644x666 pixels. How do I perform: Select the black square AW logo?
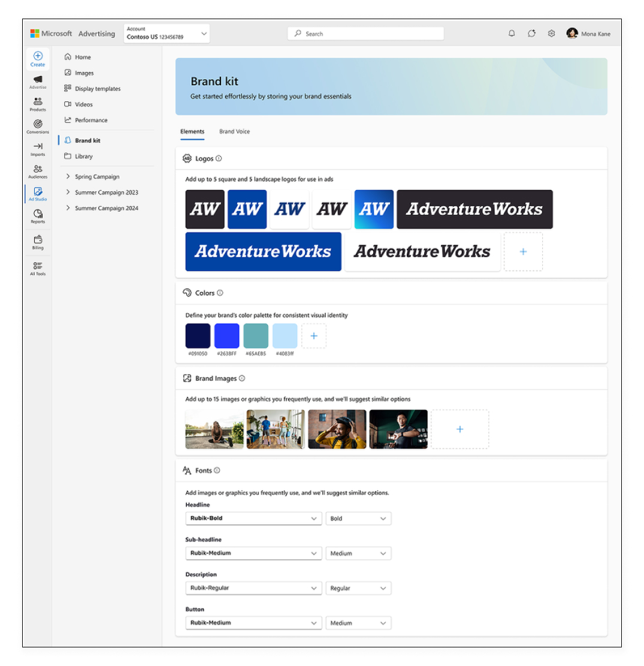click(205, 209)
